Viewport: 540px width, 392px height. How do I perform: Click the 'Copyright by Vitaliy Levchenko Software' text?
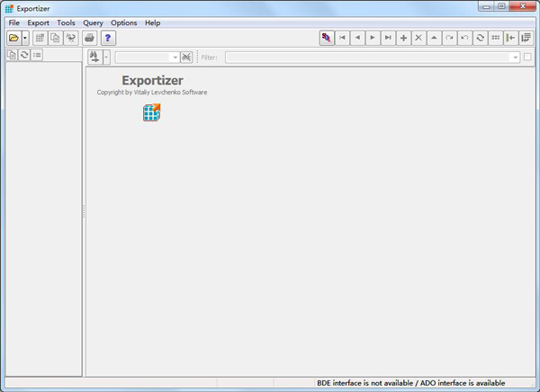[x=152, y=93]
